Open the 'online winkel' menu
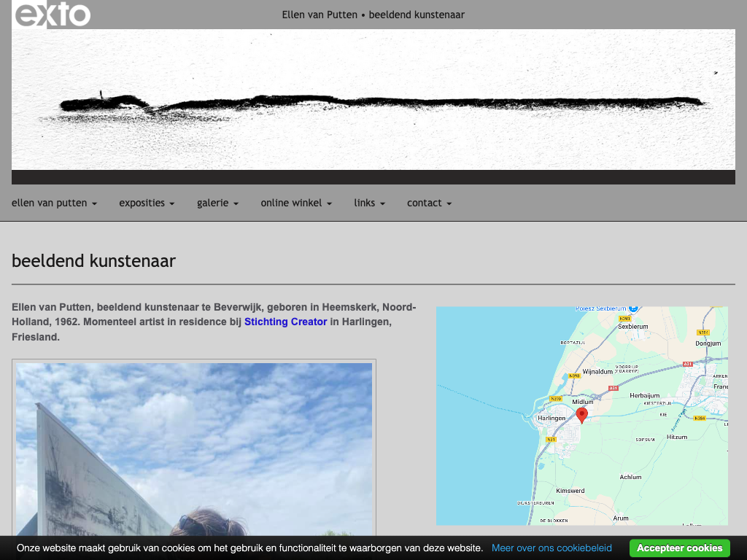The height and width of the screenshot is (560, 747). click(296, 203)
